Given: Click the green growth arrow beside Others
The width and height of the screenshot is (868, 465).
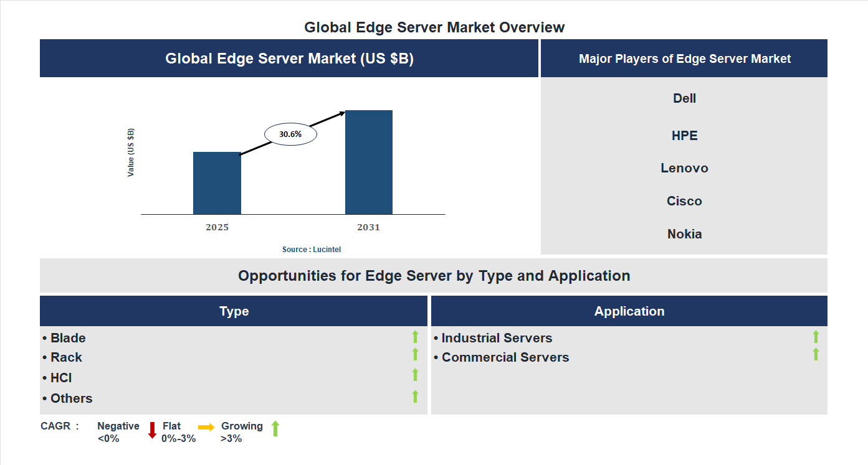Looking at the screenshot, I should [415, 396].
